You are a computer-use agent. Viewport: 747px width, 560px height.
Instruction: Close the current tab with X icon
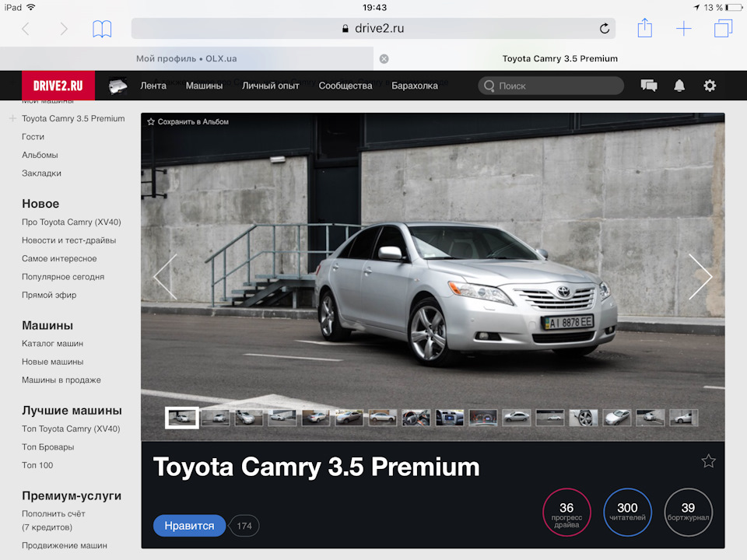(384, 58)
